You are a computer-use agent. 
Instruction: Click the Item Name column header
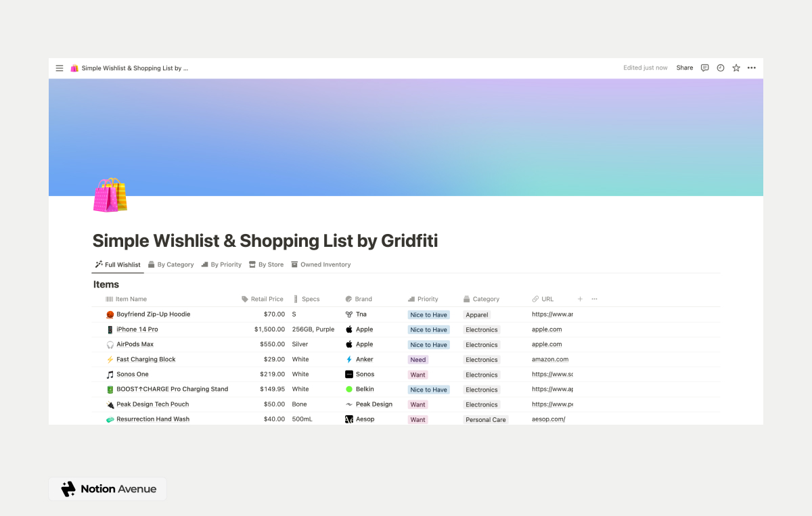pos(127,299)
